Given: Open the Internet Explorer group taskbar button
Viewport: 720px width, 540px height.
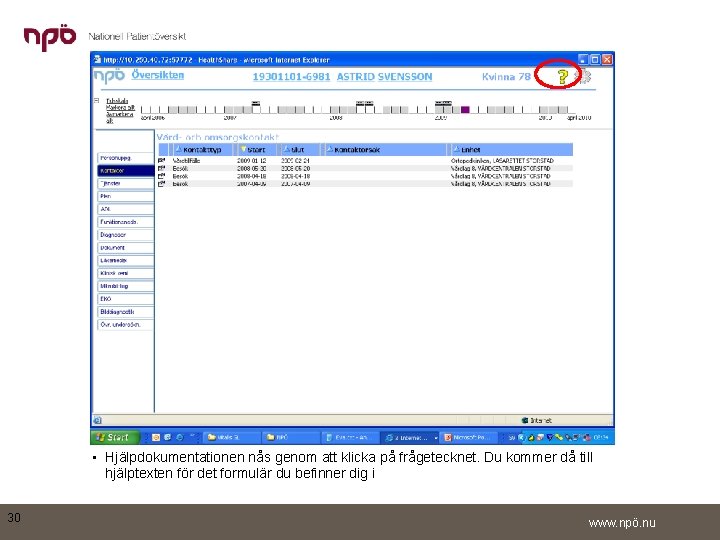Looking at the screenshot, I should click(410, 438).
